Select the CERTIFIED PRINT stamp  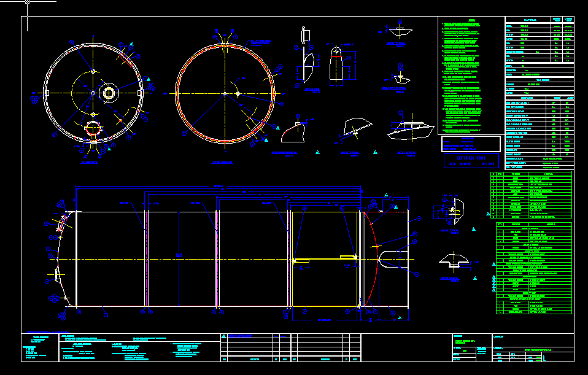pos(473,158)
